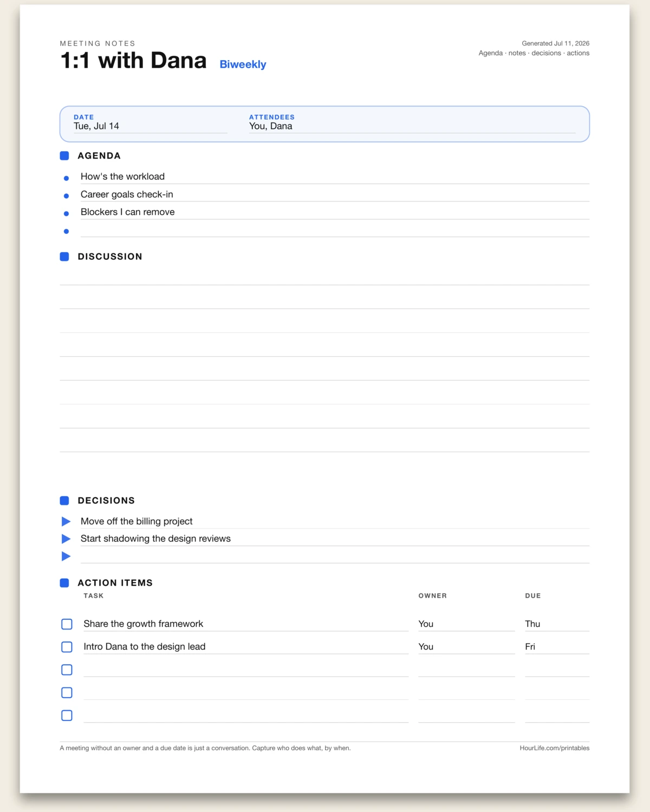The height and width of the screenshot is (812, 650).
Task: Click owner 'You' in the growth framework row
Action: tap(426, 624)
